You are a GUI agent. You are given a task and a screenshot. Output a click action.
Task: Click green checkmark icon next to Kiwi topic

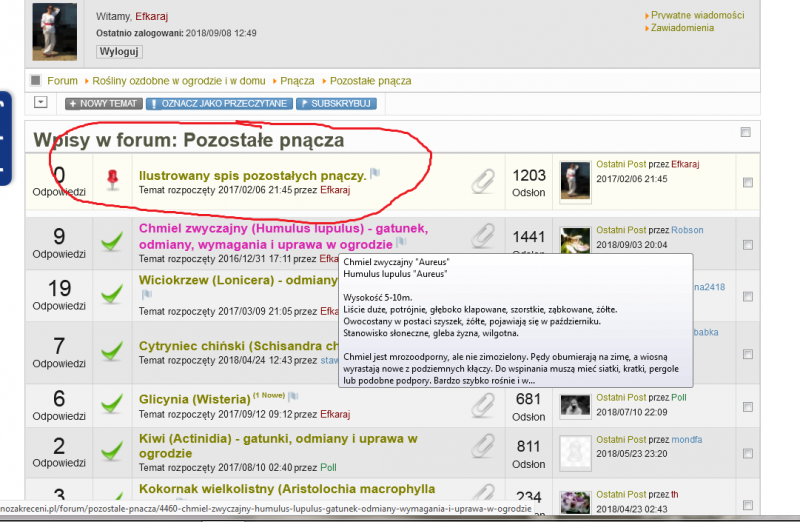click(x=111, y=452)
